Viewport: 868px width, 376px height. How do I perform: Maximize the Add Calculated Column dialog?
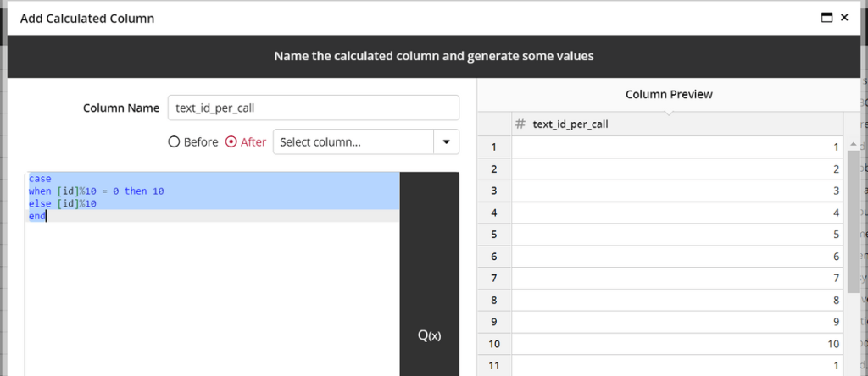point(826,18)
